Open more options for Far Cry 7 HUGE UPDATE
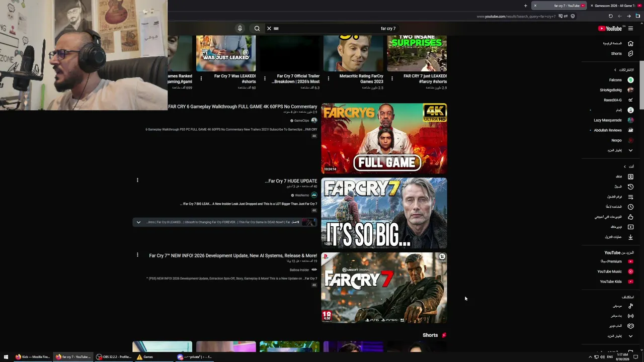 click(x=137, y=180)
